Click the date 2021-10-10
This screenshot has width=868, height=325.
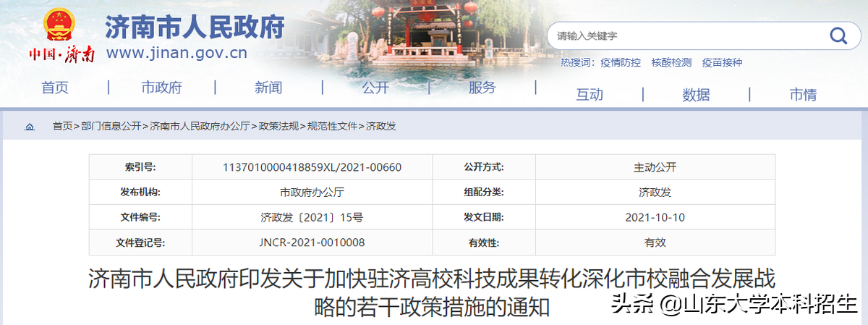pos(655,217)
